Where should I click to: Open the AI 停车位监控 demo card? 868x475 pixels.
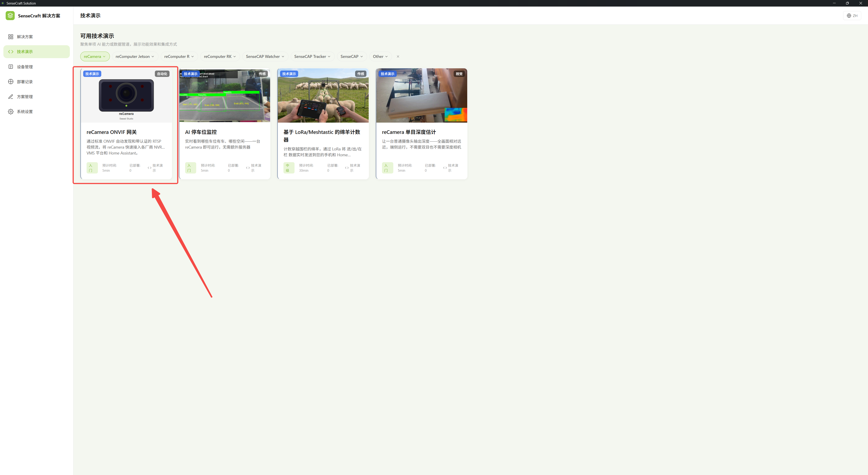point(225,124)
